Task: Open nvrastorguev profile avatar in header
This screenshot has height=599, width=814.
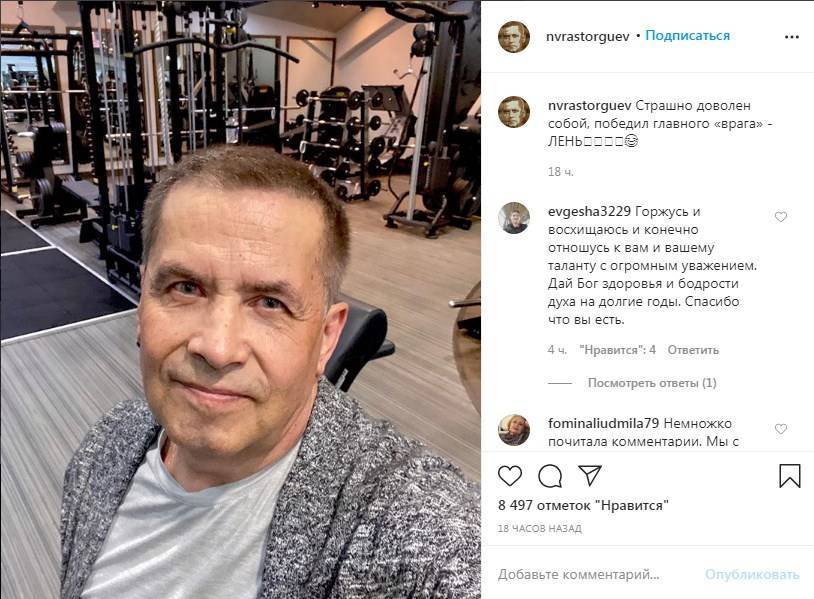Action: [x=514, y=37]
